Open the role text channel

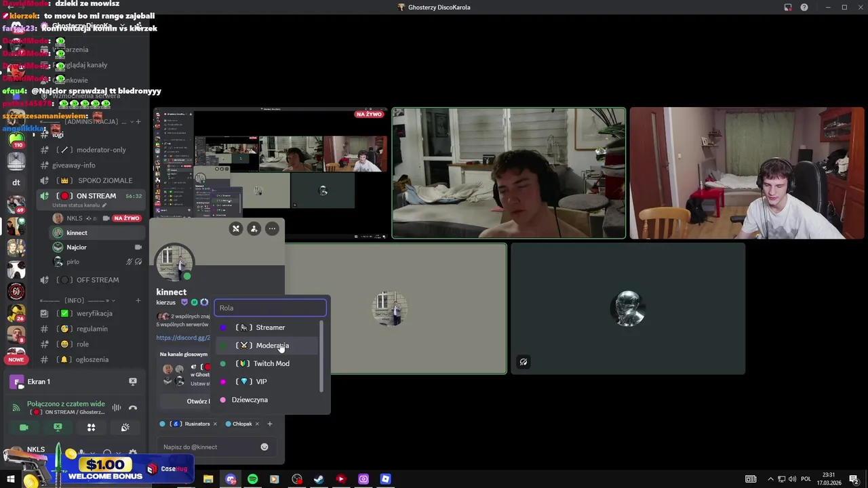coord(92,344)
